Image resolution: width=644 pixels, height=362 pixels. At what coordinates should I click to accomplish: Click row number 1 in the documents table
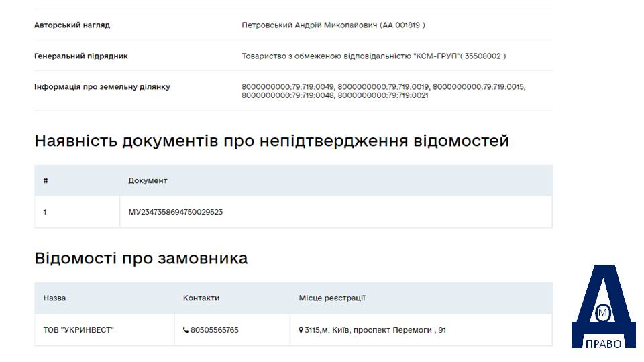coord(45,213)
